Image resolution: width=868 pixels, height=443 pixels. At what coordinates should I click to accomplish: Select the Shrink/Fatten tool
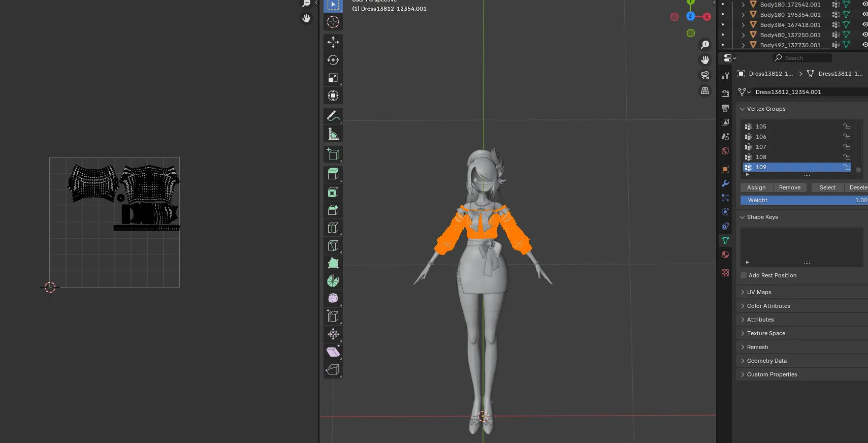[333, 334]
